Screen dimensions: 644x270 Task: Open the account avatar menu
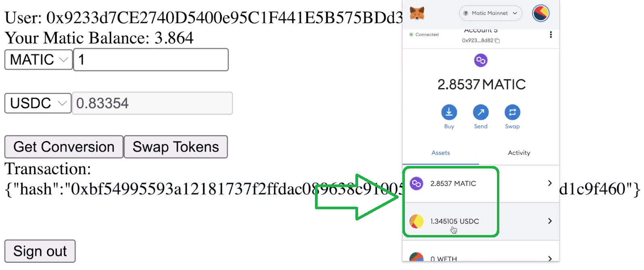click(541, 13)
